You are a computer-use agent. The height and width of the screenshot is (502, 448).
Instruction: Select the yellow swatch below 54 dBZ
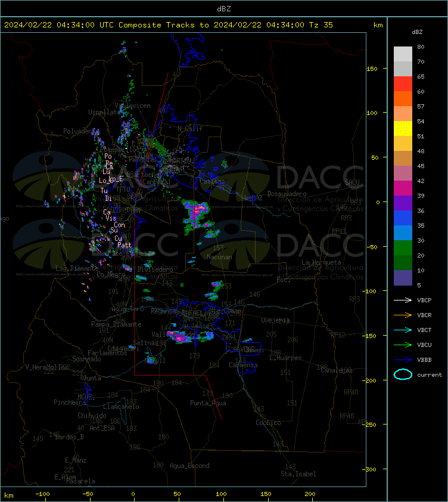[x=403, y=128]
